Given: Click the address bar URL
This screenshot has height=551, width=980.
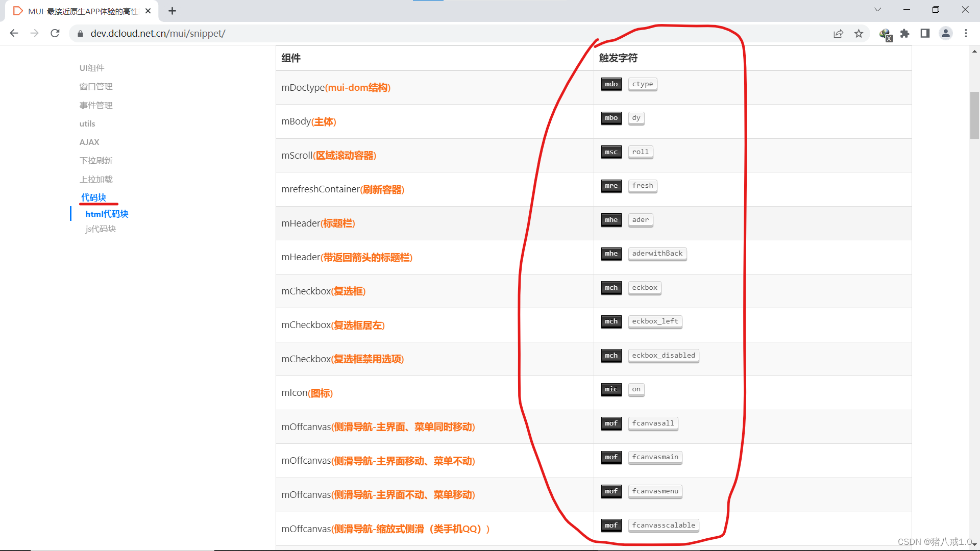Looking at the screenshot, I should click(x=158, y=34).
